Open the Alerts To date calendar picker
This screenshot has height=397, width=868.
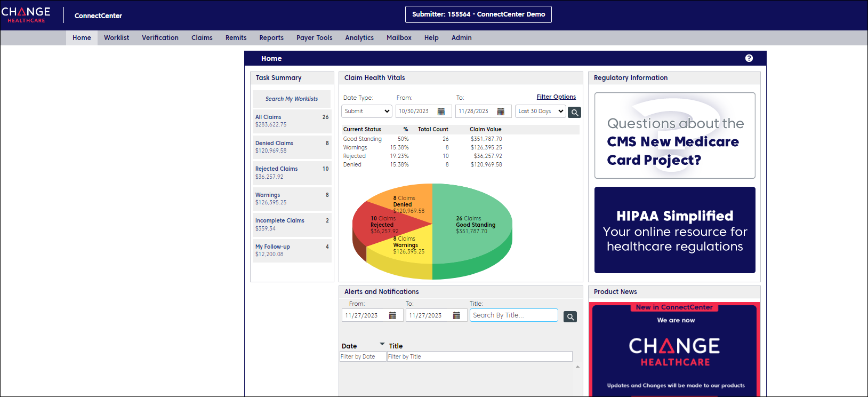456,315
